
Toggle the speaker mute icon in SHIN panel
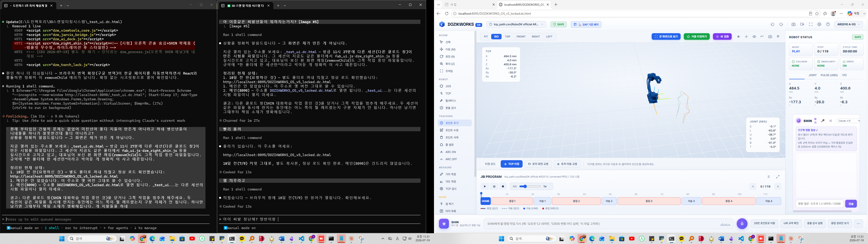point(831,121)
